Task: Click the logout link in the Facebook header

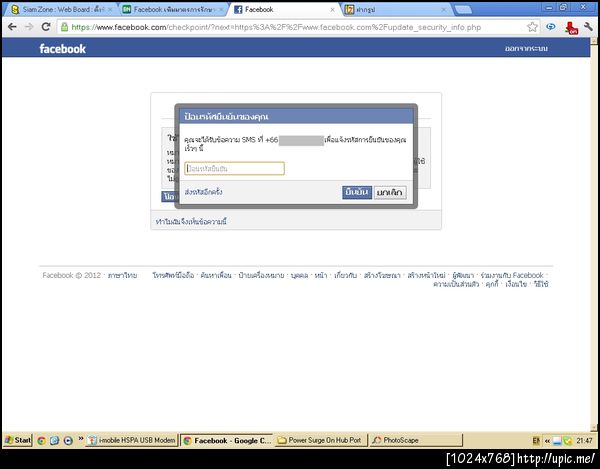Action: [526, 49]
